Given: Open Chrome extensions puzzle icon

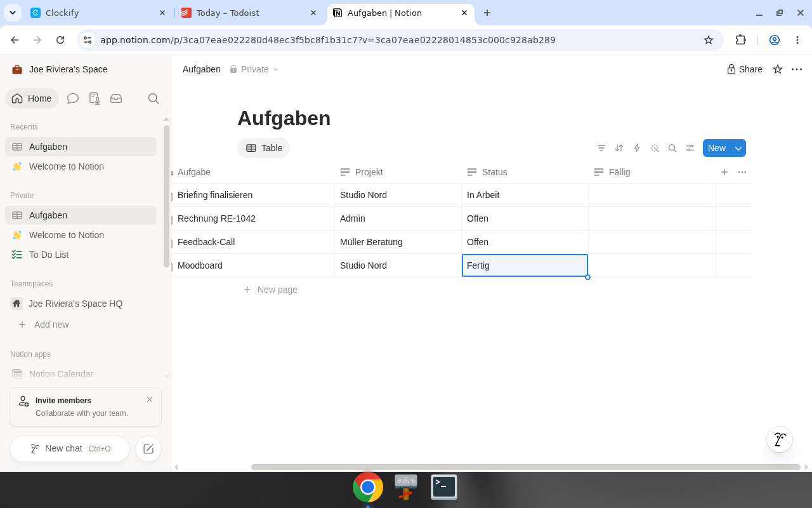Looking at the screenshot, I should [x=740, y=40].
